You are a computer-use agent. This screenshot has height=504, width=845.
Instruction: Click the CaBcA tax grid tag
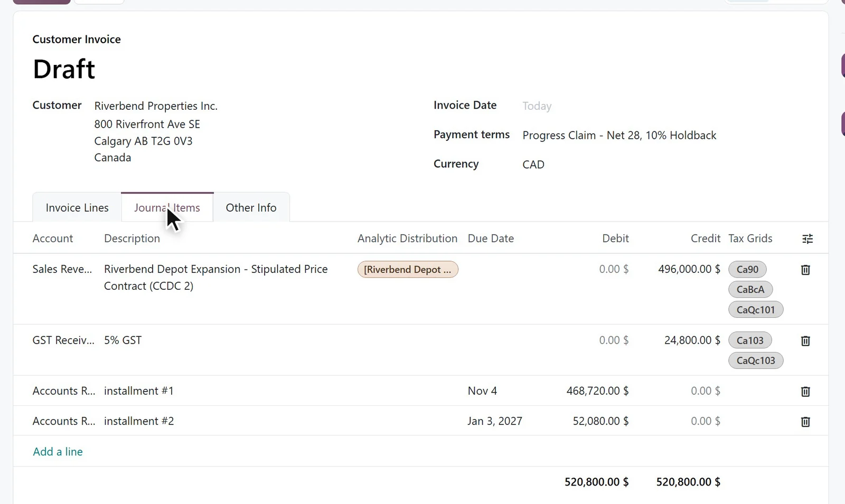click(750, 289)
